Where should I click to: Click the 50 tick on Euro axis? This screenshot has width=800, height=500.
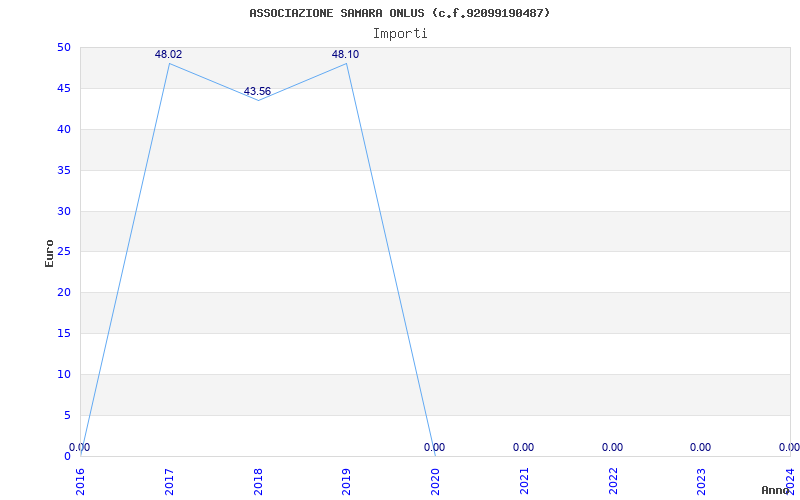[x=64, y=48]
